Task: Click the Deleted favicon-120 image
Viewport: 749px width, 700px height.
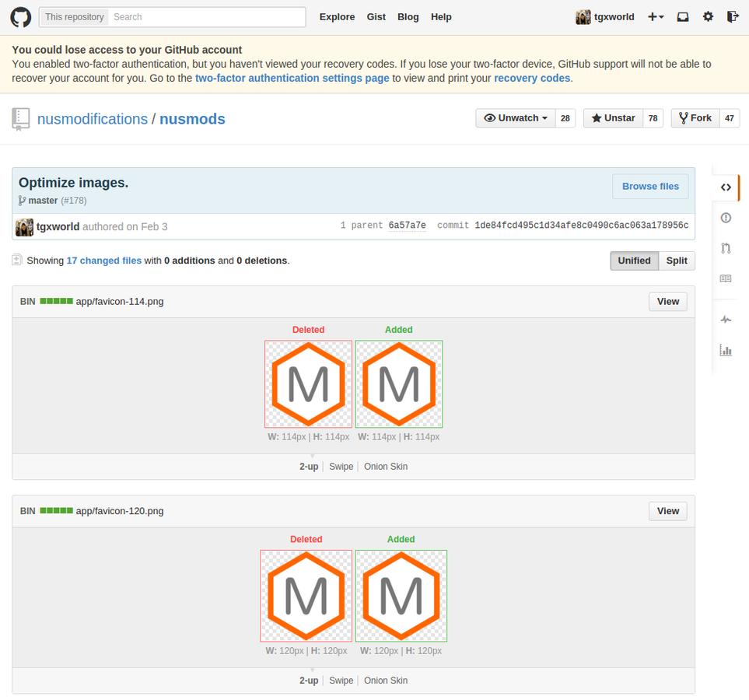Action: point(306,596)
